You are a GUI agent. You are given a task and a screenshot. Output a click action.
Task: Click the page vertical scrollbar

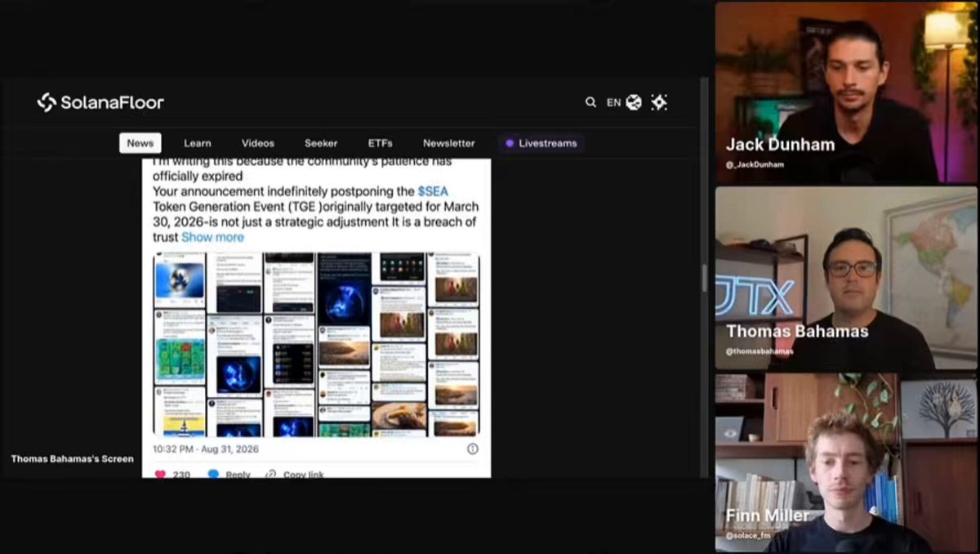point(704,278)
